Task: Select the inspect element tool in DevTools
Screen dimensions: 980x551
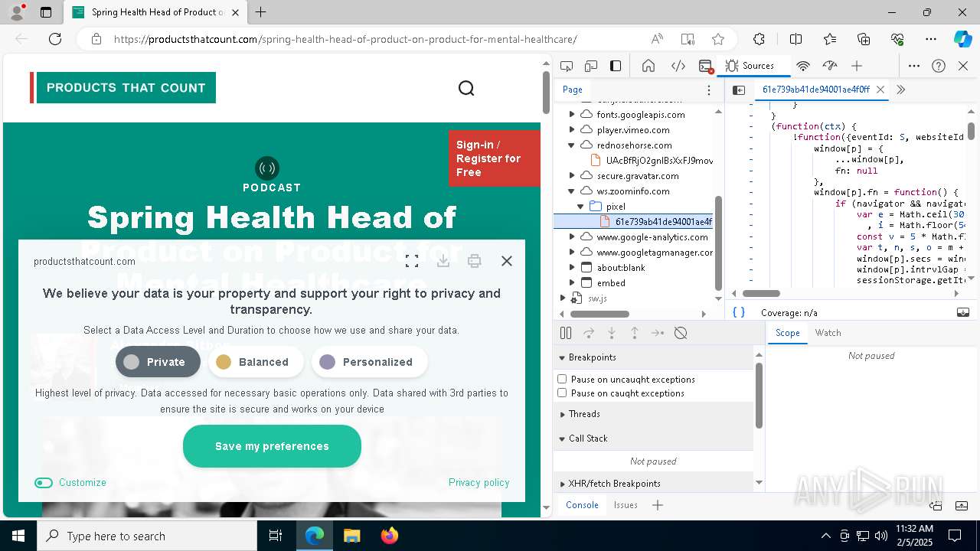Action: (567, 66)
